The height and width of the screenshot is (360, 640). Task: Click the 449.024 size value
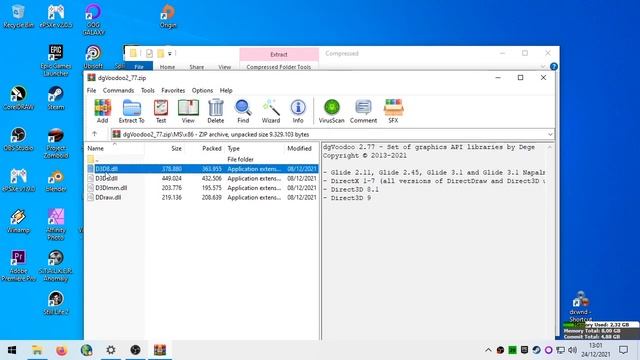pos(171,178)
